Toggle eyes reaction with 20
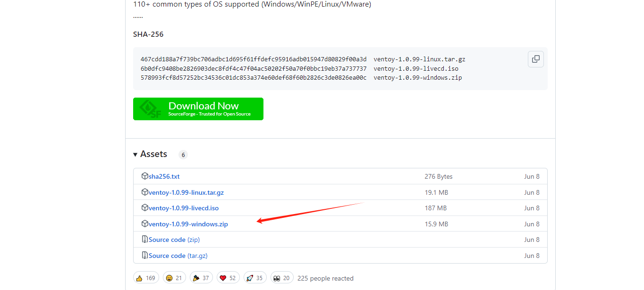The height and width of the screenshot is (290, 644). tap(282, 278)
